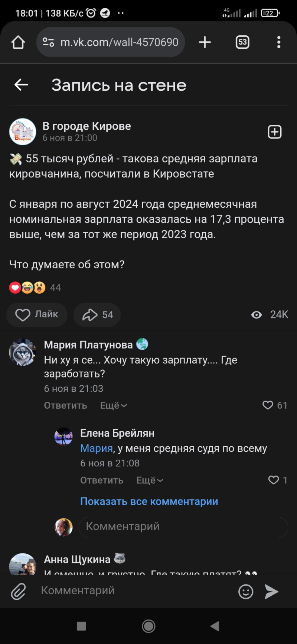Focus the reply Комментарий field in the thread
297x644 pixels.
point(183,527)
